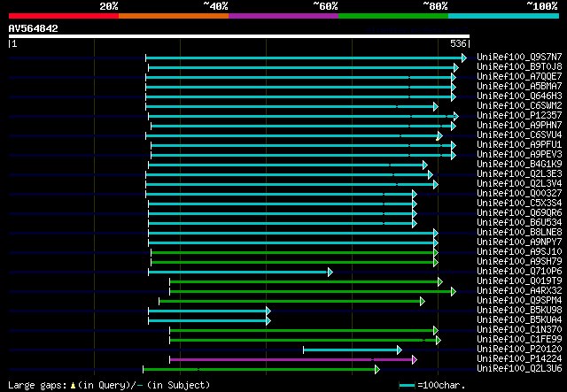
Task: Click the UniRef100_C6SVU4 label
Action: [x=519, y=135]
